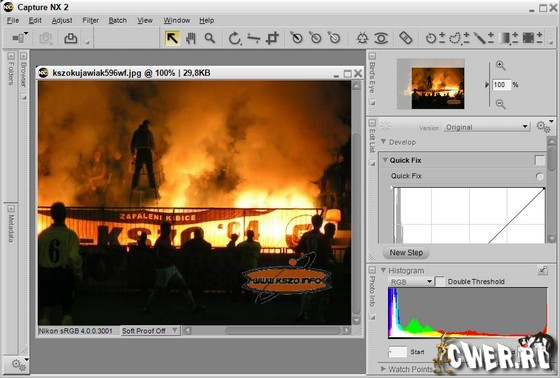
Task: Select the Crop tool
Action: pyautogui.click(x=272, y=38)
